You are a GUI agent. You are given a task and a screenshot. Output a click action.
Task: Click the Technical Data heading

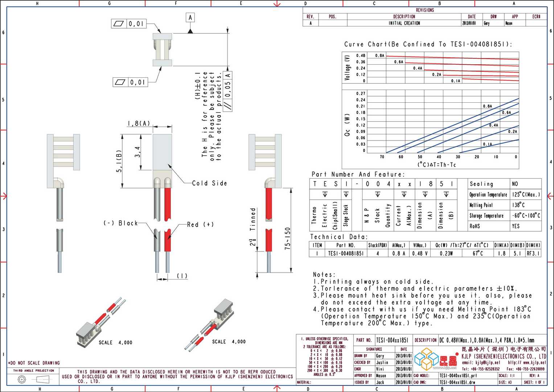[339, 237]
